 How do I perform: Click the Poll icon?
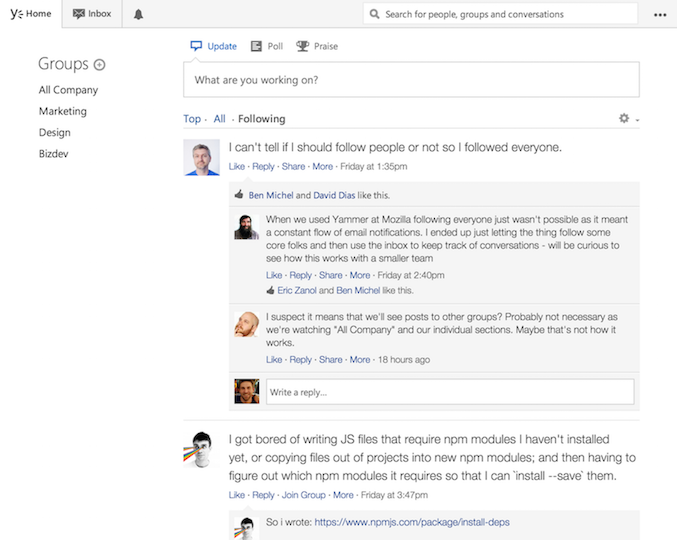[256, 46]
